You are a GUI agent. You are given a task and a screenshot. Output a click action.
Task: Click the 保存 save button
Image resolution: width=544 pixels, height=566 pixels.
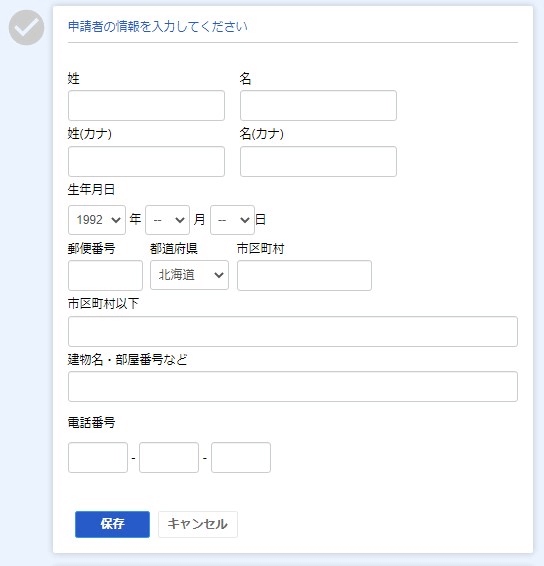112,524
